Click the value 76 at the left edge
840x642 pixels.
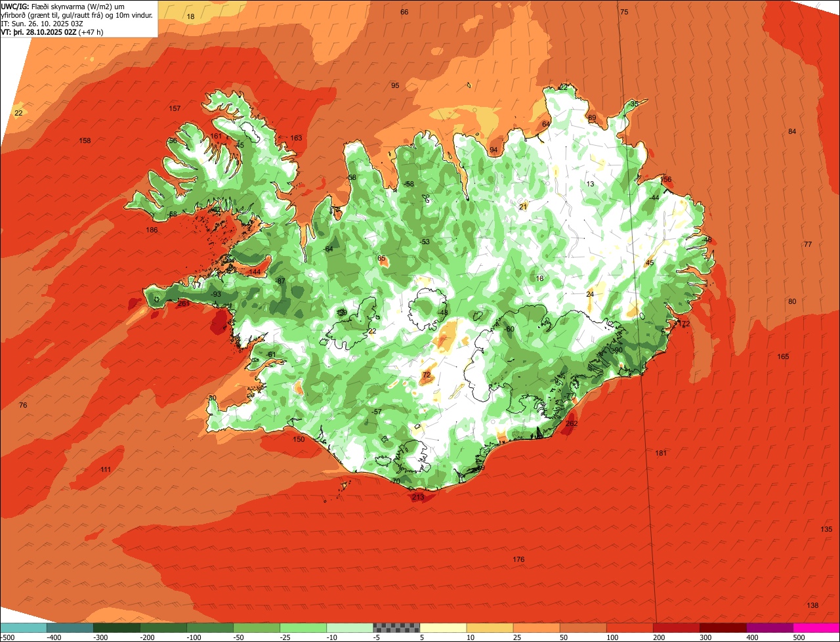pos(23,405)
